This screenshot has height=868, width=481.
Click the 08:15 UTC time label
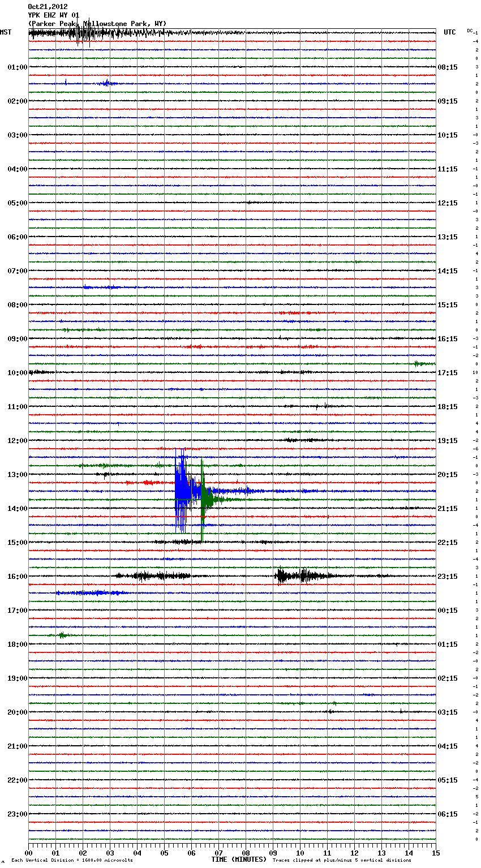(x=448, y=67)
